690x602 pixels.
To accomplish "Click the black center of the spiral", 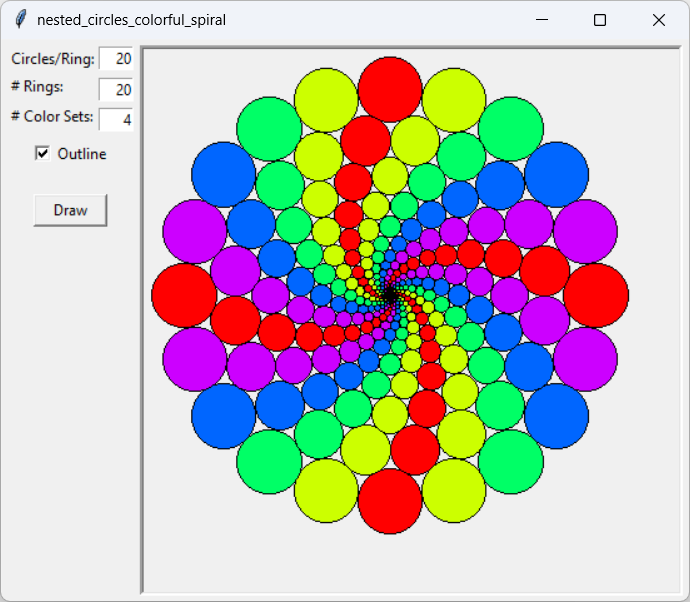I will (390, 296).
